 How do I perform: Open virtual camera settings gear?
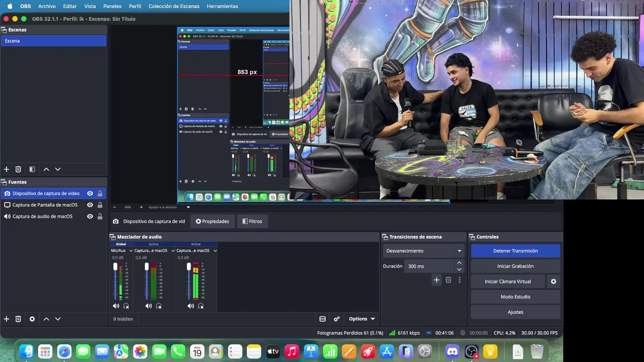(553, 282)
